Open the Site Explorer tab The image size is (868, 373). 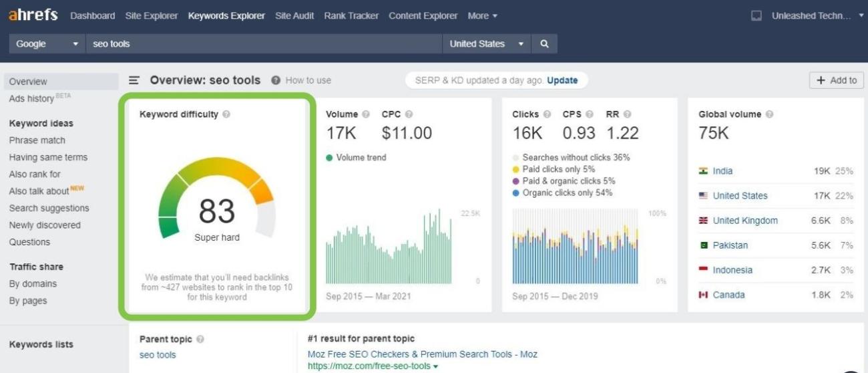152,15
